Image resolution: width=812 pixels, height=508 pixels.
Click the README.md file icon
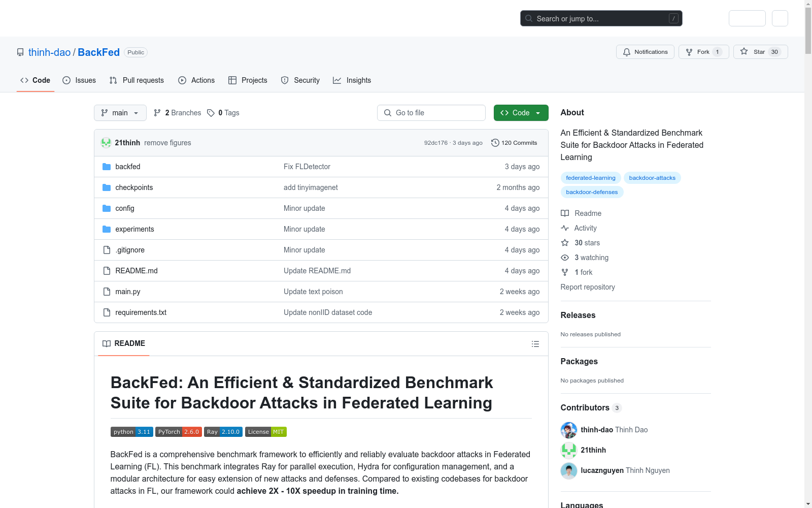[107, 271]
